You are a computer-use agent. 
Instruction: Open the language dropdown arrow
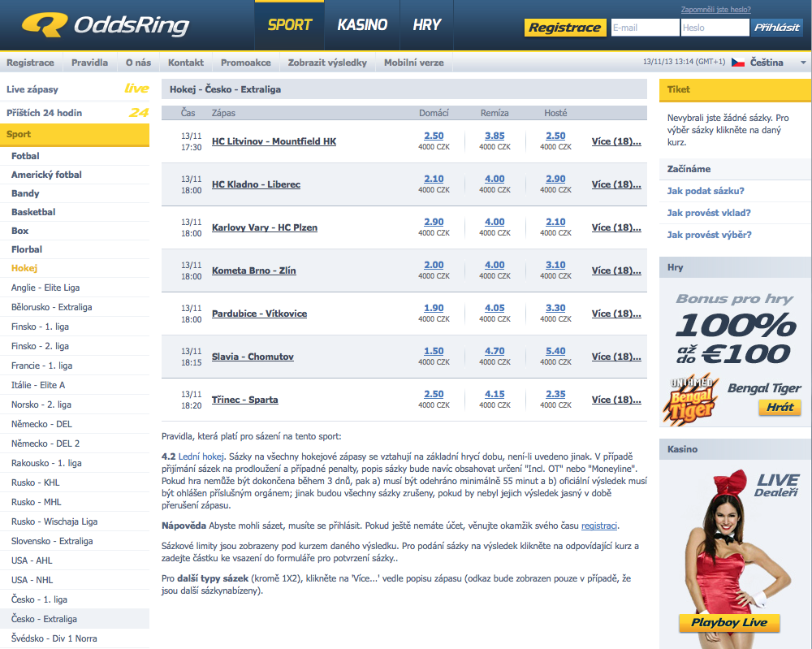point(803,63)
